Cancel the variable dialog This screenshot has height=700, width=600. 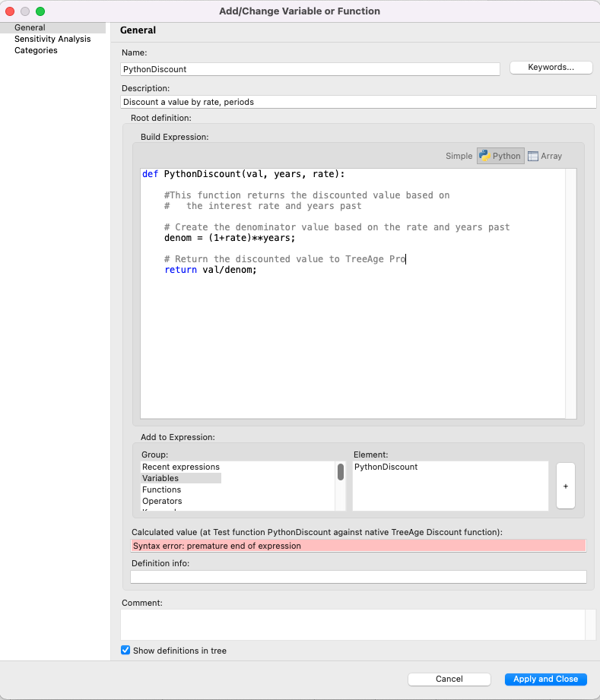tap(449, 679)
